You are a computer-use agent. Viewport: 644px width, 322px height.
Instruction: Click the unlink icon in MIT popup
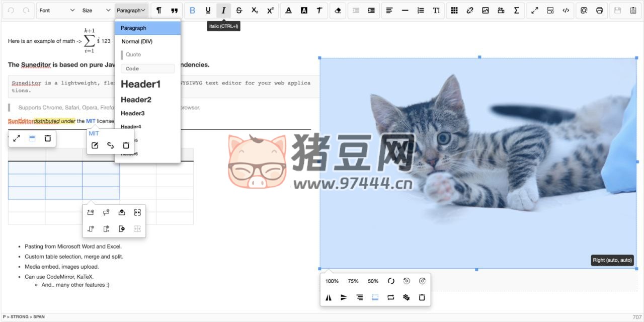110,145
